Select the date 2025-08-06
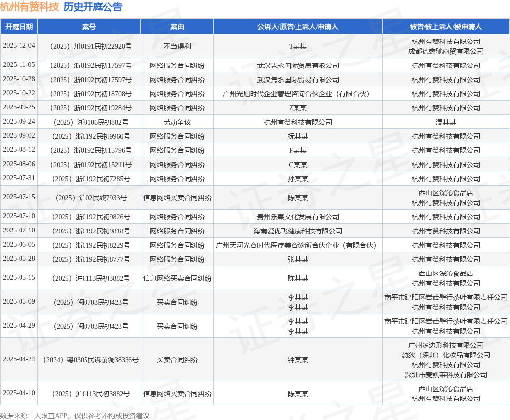The image size is (510, 420). click(19, 164)
